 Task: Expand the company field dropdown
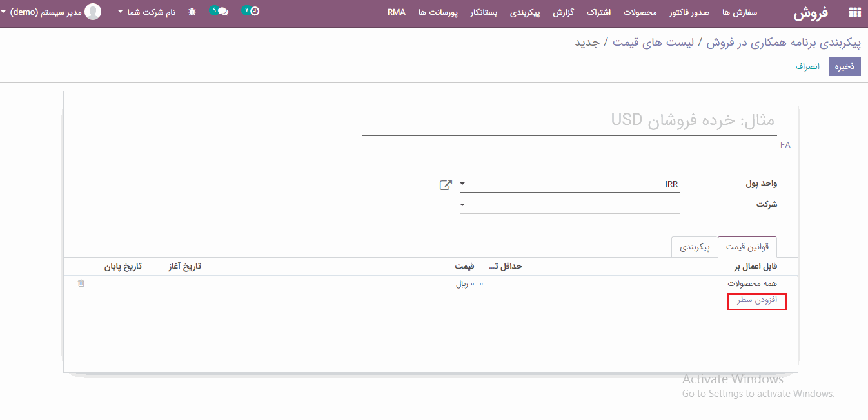click(x=462, y=205)
